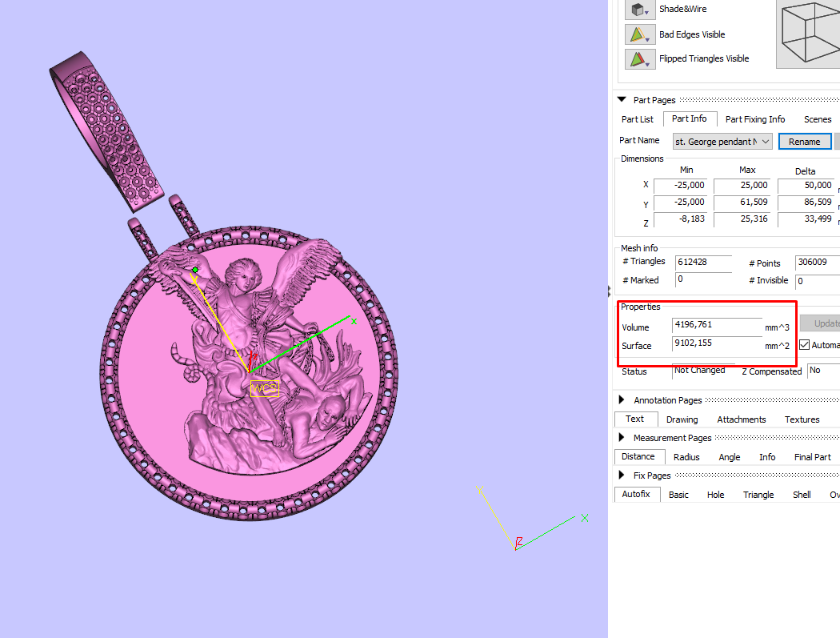Switch to the Scenes tab
Image resolution: width=840 pixels, height=638 pixels.
pos(817,119)
